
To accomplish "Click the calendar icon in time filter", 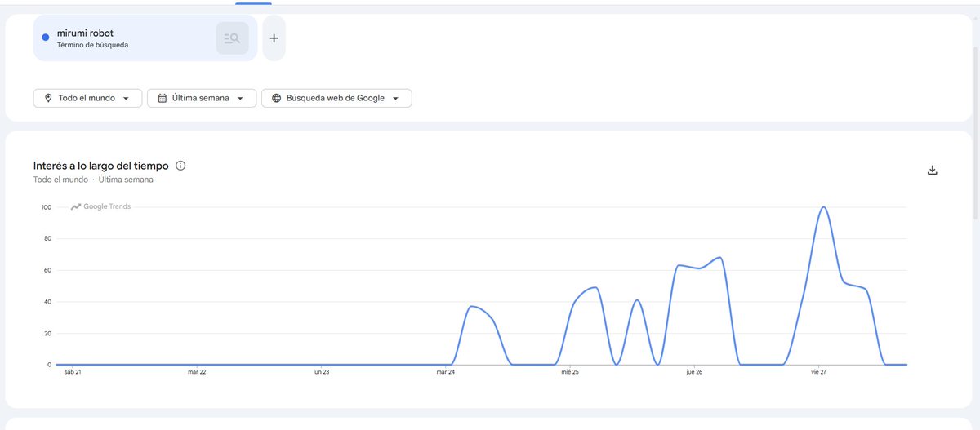I will 162,98.
